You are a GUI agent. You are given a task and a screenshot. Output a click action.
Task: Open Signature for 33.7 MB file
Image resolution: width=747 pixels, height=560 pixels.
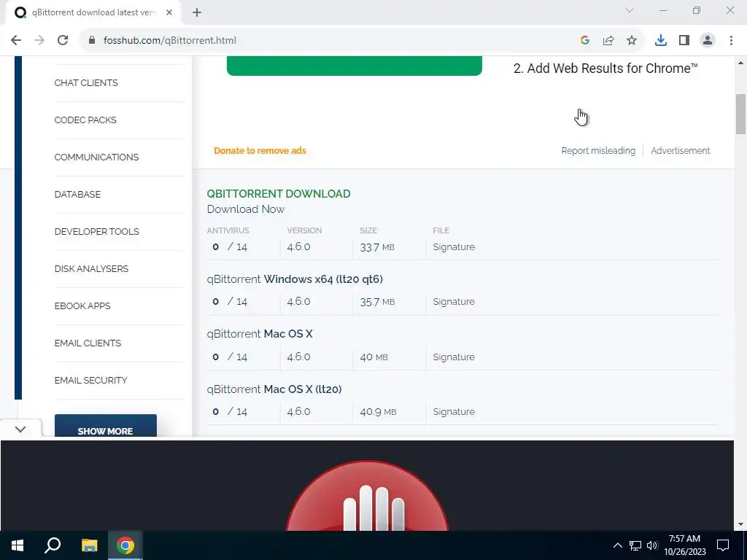454,247
